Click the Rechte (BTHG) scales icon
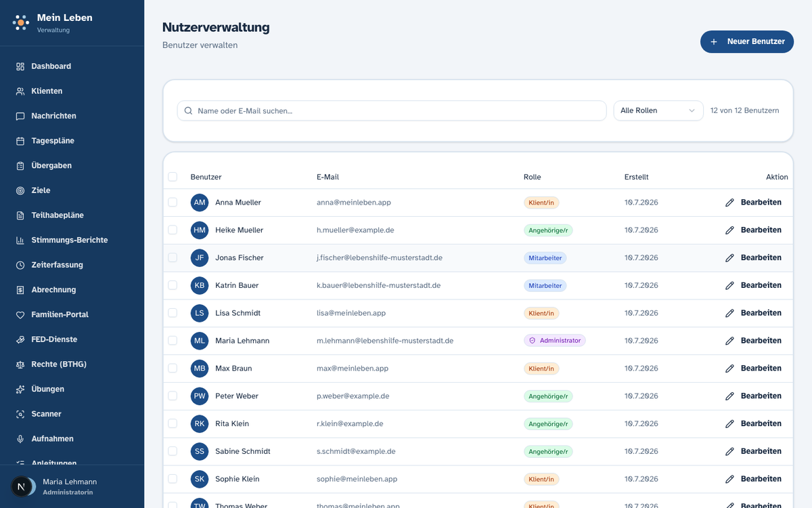This screenshot has height=508, width=812. coord(20,364)
